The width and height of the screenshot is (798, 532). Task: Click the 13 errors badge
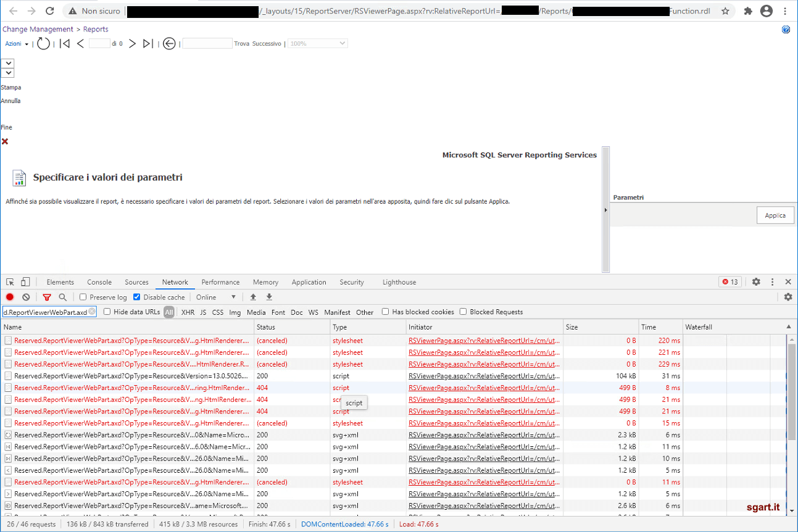[x=730, y=282]
